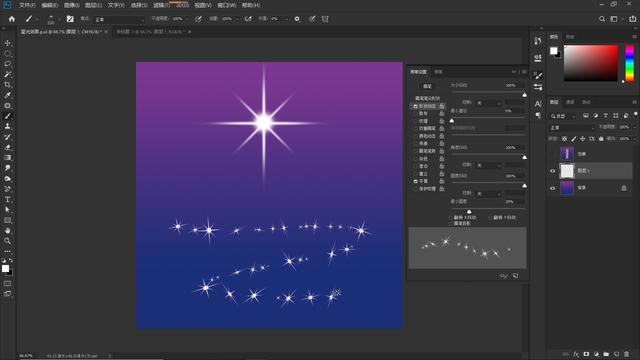Select the Zoom magnifier tool
The height and width of the screenshot is (360, 640).
[x=7, y=241]
